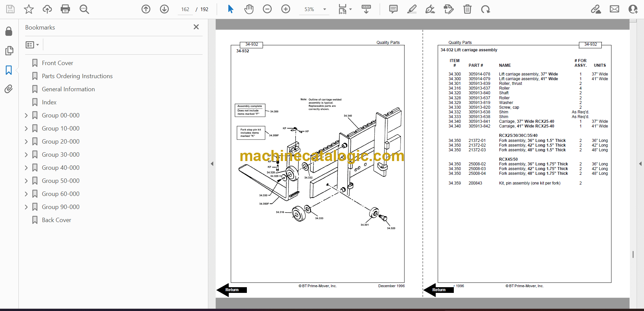This screenshot has height=311, width=644.
Task: Expand the Group 90-000 bookmark
Action: (26, 207)
